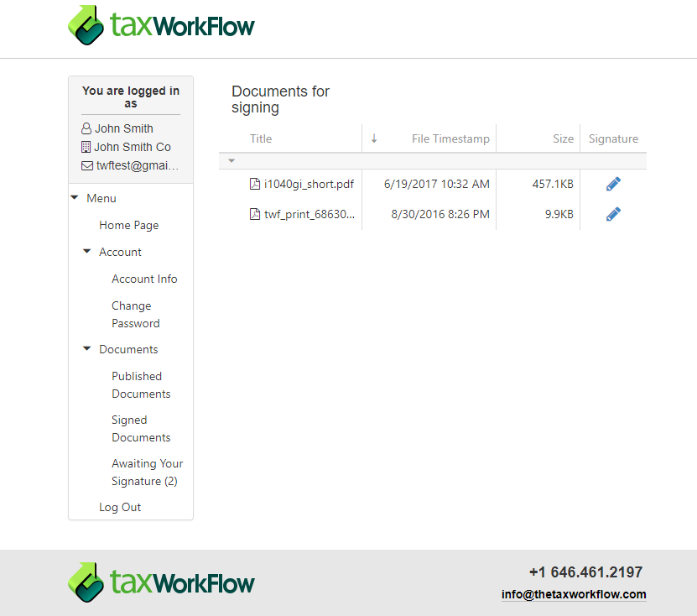
Task: Click the signature pencil for twf_print_68630 file
Action: point(613,214)
